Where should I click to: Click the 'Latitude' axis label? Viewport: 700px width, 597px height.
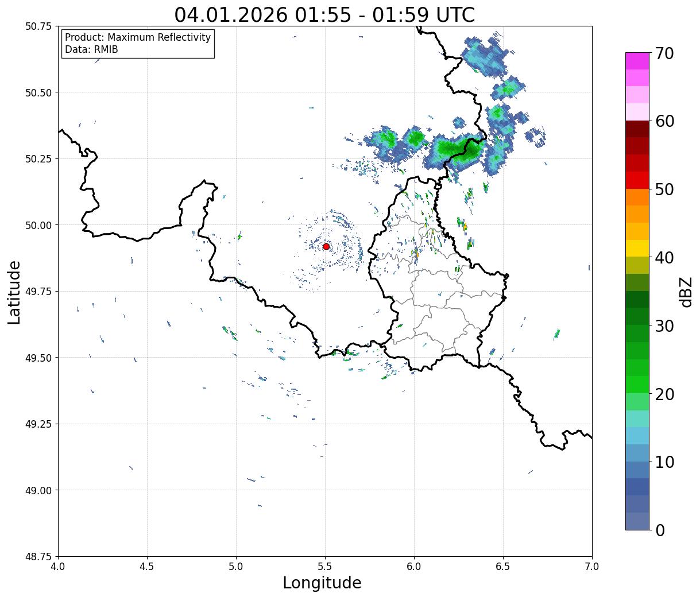coord(14,292)
